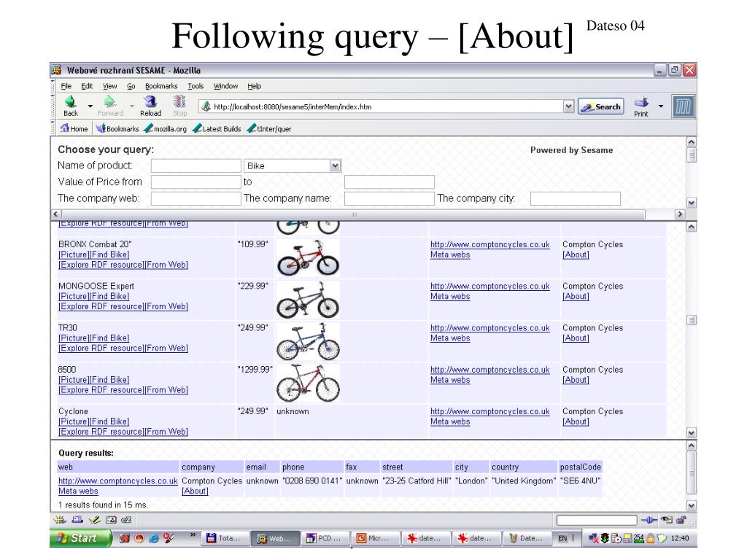This screenshot has width=747, height=560.
Task: Click [Picture] link under TR30
Action: [74, 338]
